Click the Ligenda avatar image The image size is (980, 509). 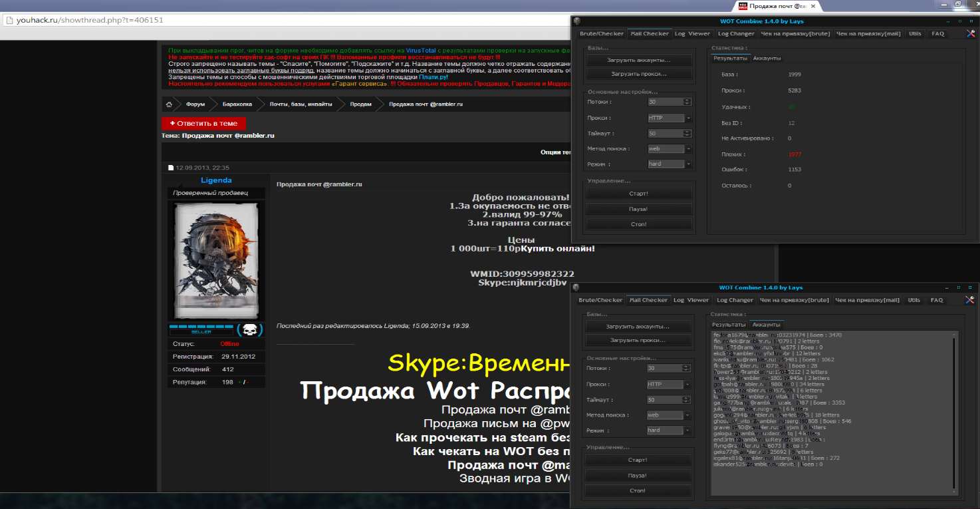click(216, 261)
